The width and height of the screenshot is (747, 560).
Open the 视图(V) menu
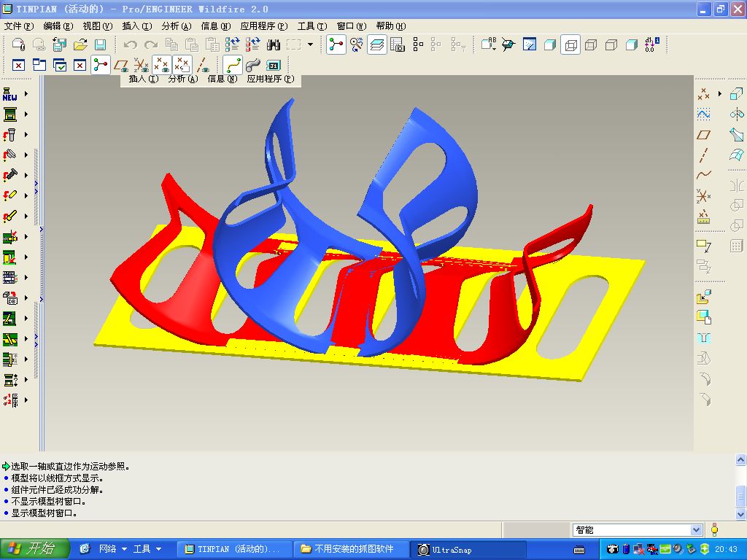pos(98,26)
